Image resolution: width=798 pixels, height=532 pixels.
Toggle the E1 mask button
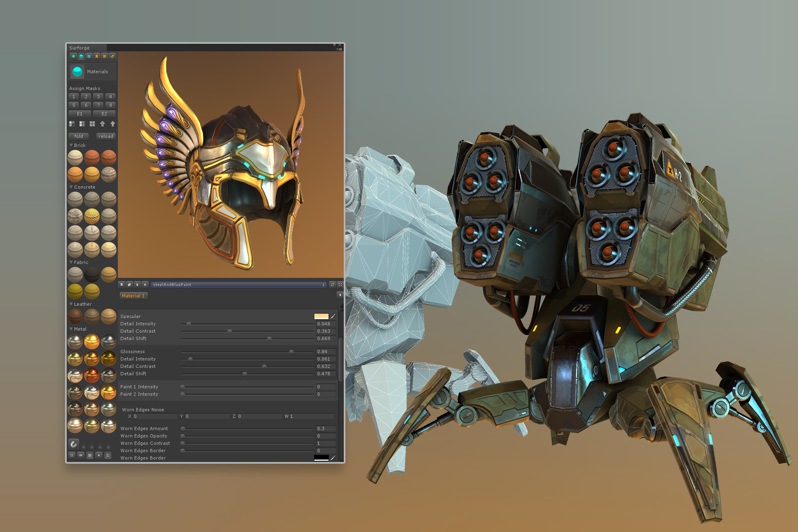pyautogui.click(x=80, y=114)
